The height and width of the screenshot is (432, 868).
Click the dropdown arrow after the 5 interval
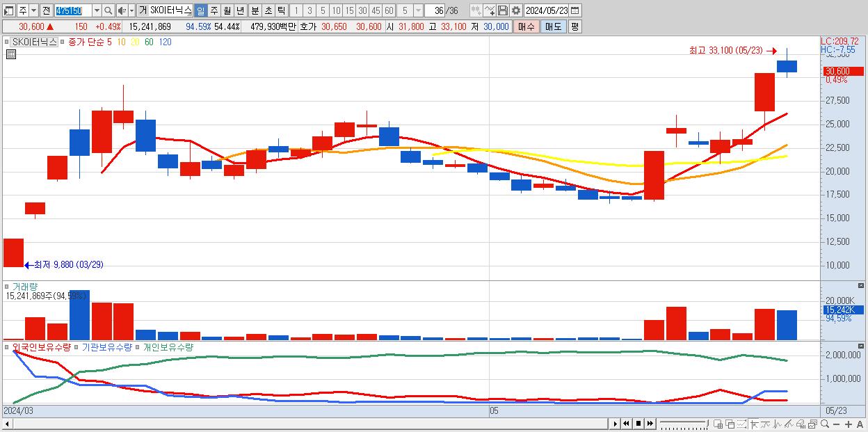(417, 10)
